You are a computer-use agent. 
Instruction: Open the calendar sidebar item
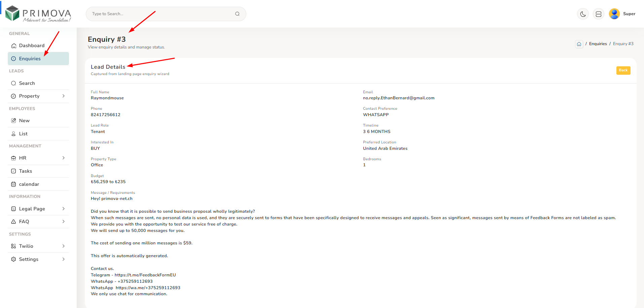tap(29, 184)
